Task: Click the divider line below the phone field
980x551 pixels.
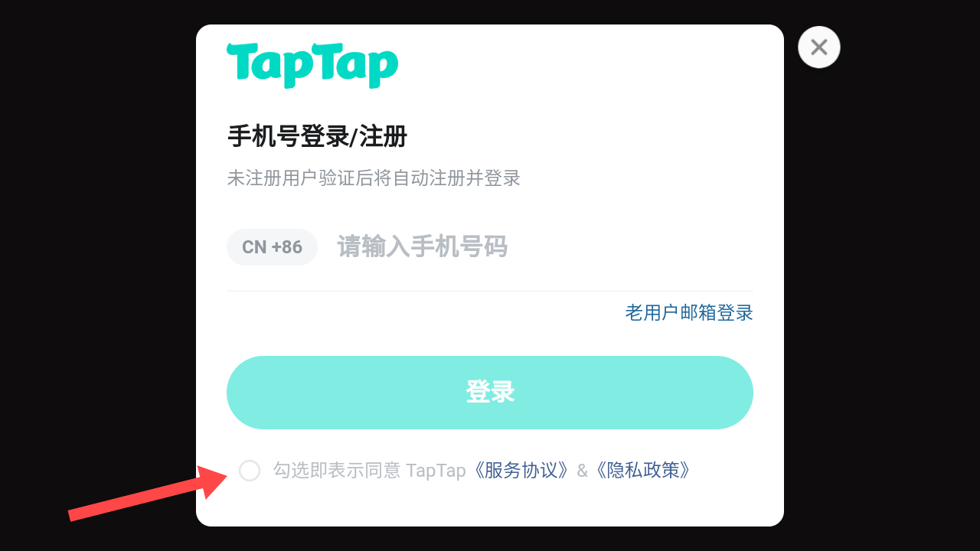Action: point(490,291)
